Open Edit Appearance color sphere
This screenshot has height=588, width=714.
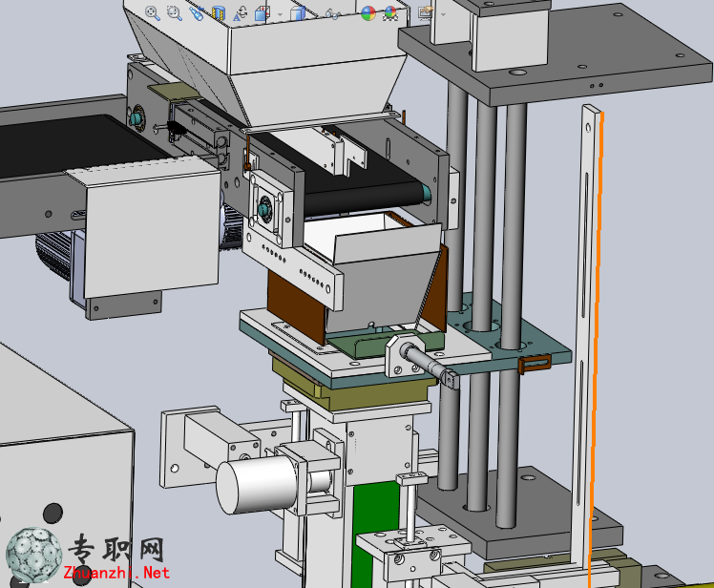pos(367,13)
